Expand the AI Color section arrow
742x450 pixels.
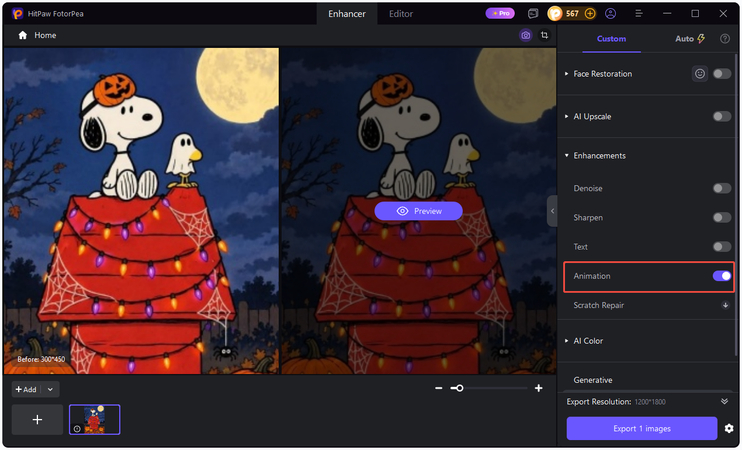tap(566, 341)
